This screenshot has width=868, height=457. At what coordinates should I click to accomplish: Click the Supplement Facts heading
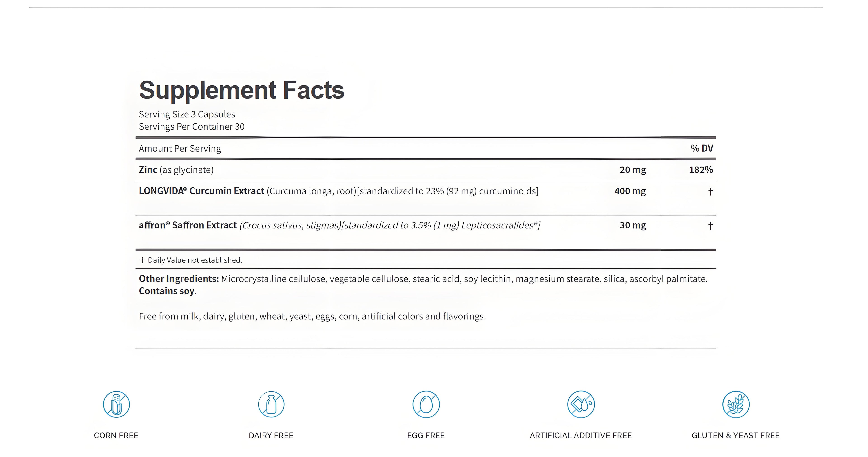242,90
